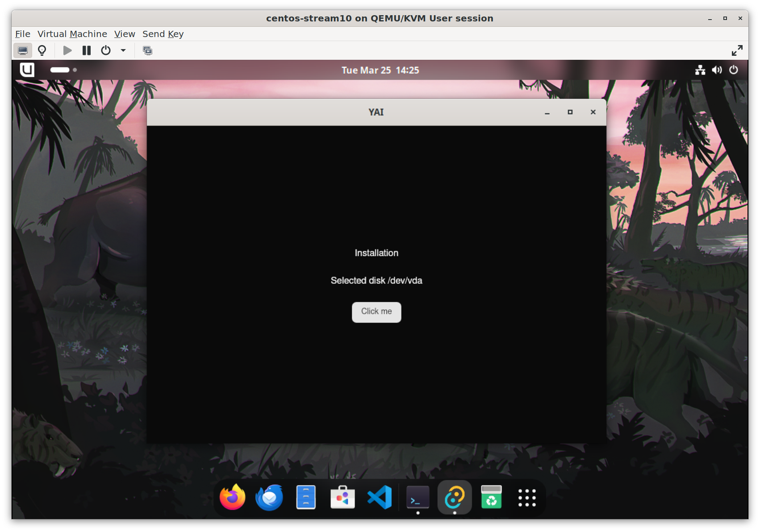Open the guest power menu icon
760x532 pixels.
(x=734, y=70)
